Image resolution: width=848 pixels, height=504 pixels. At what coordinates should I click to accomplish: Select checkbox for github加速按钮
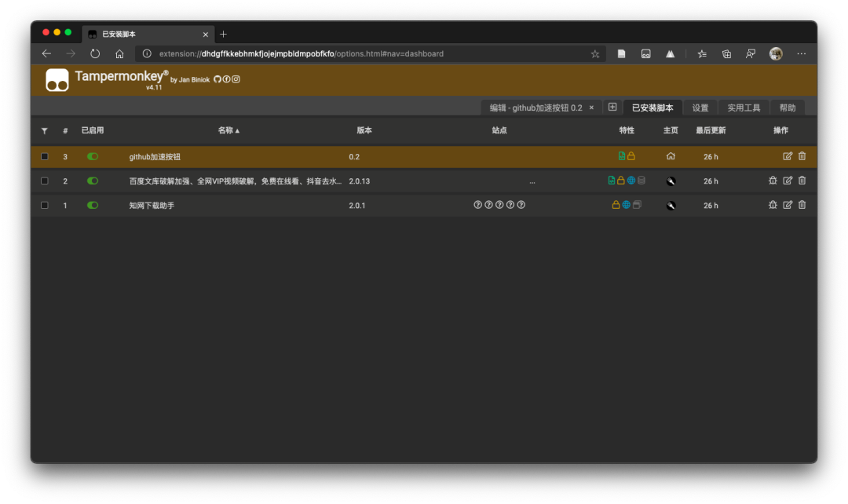pos(44,156)
